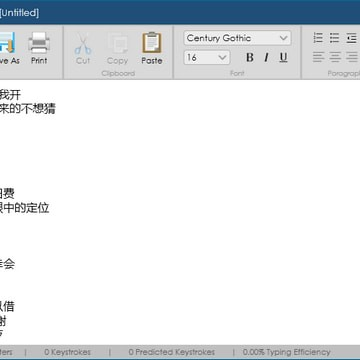Click the text line ending in 来的不想猜
The height and width of the screenshot is (360, 360).
(x=28, y=109)
